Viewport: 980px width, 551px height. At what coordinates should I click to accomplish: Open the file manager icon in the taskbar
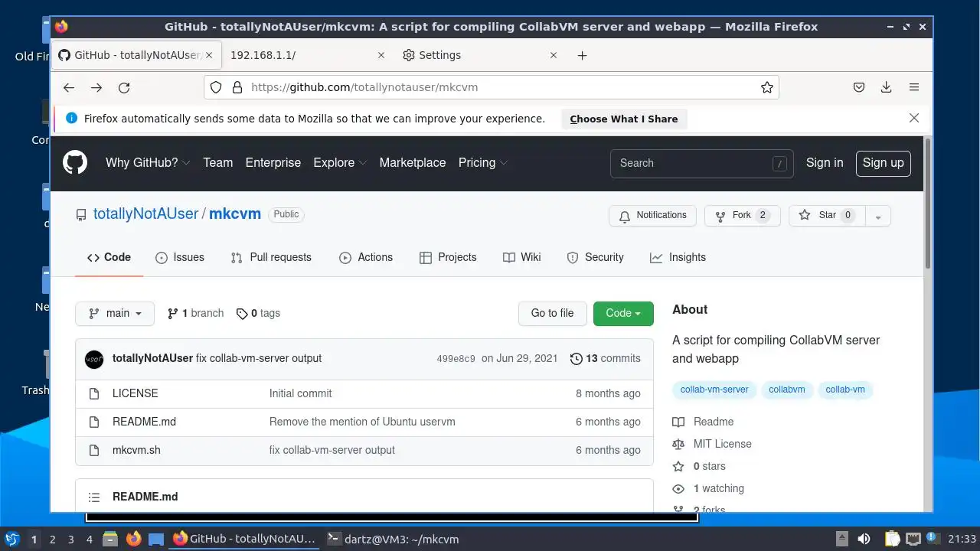click(x=110, y=539)
